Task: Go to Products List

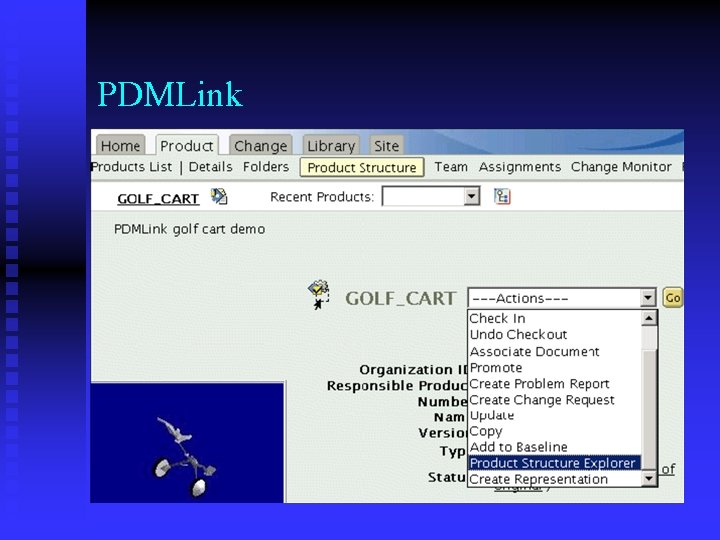Action: (x=132, y=167)
